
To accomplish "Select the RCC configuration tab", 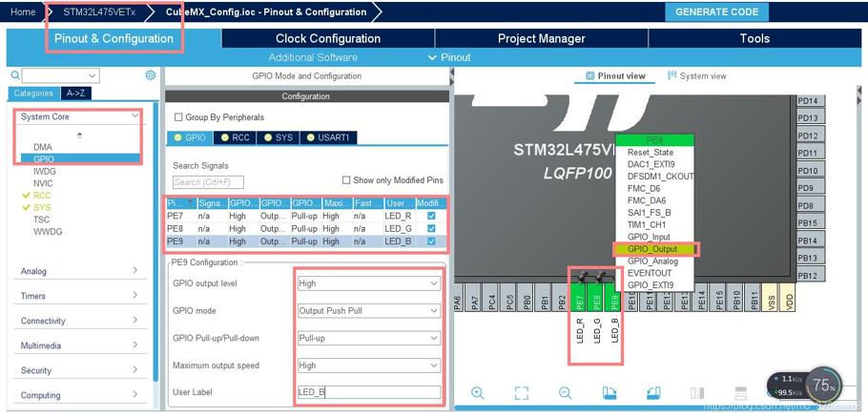I will (236, 137).
